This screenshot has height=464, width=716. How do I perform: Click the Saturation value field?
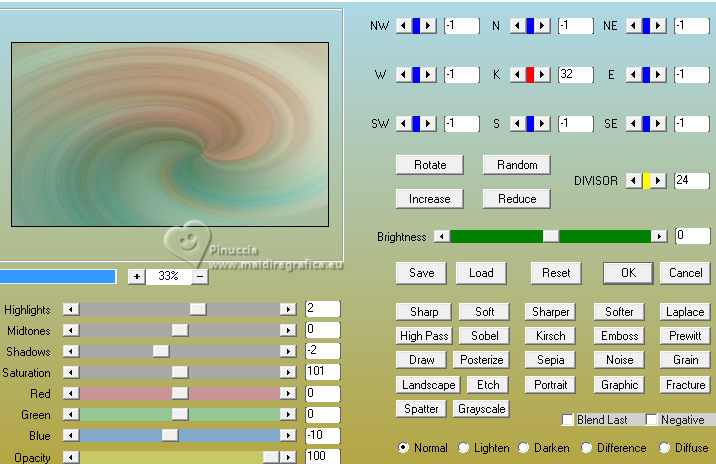coord(322,372)
